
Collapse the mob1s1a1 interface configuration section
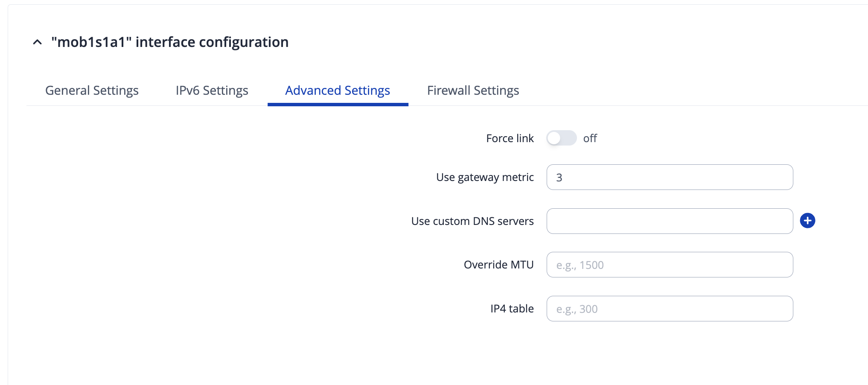point(38,42)
